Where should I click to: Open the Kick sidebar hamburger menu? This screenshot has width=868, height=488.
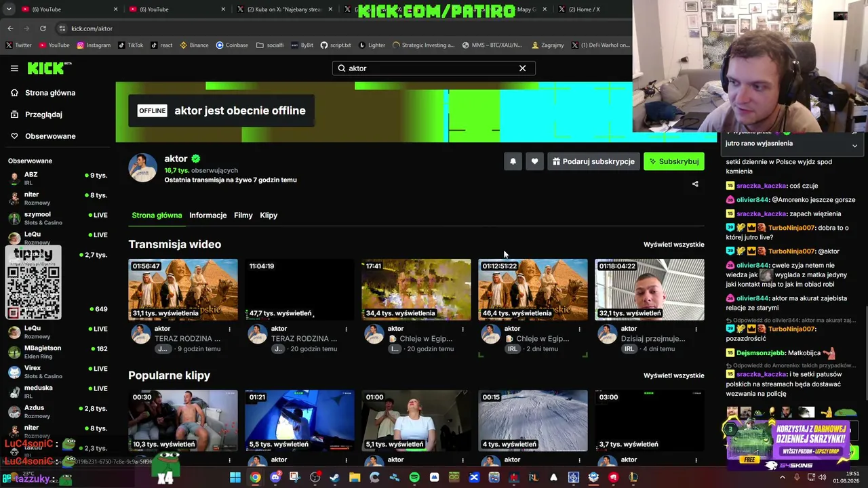tap(14, 68)
